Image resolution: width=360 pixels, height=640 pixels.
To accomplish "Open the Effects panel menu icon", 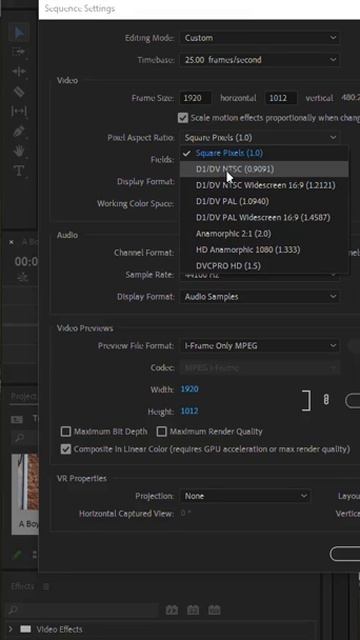I will point(46,587).
